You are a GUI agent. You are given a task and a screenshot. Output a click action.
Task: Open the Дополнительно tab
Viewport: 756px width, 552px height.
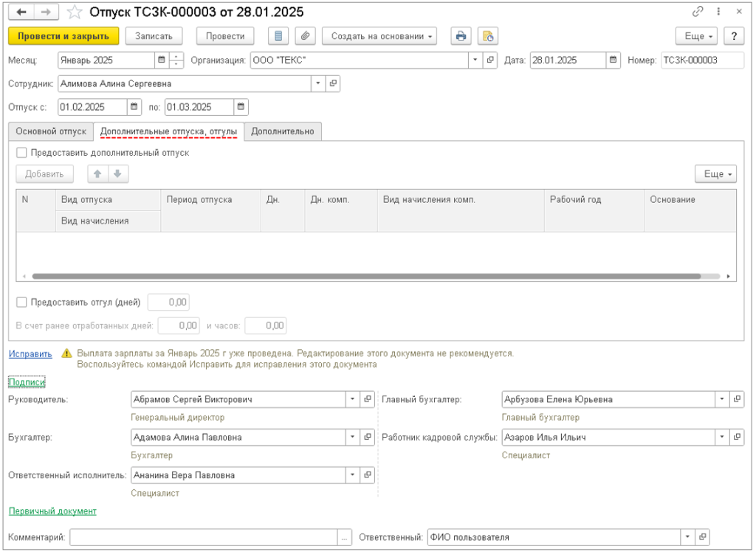(283, 131)
